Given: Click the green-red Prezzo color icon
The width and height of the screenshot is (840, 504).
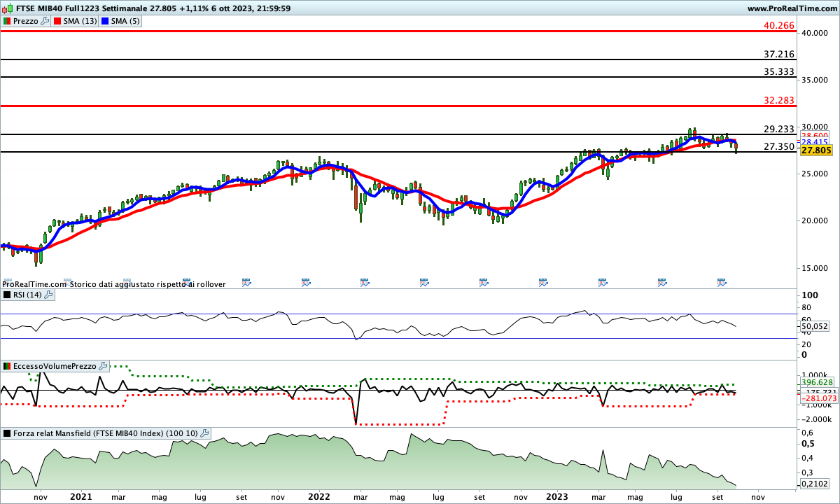Looking at the screenshot, I should (x=7, y=21).
